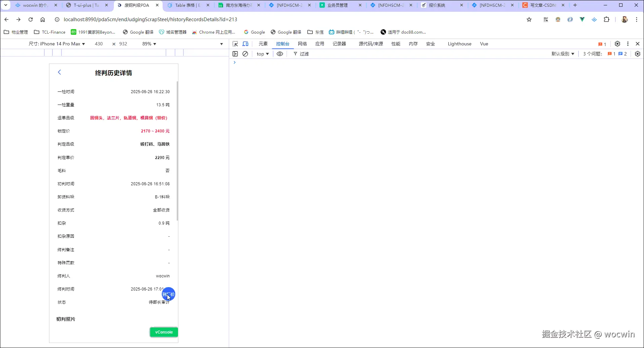Switch to the 网络 panel tab
Viewport: 644px width, 348px height.
pos(302,44)
